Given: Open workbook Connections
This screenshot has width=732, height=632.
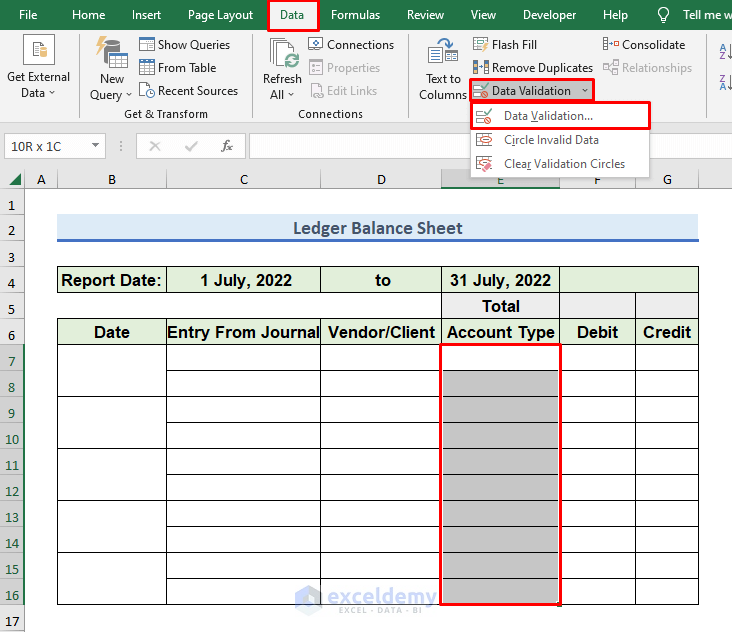Looking at the screenshot, I should pos(351,45).
